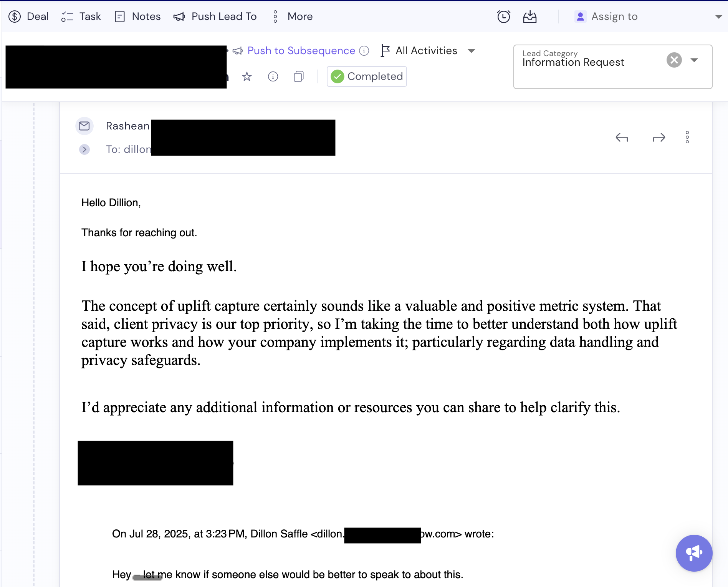728x587 pixels.
Task: Open the More actions menu
Action: tap(293, 17)
